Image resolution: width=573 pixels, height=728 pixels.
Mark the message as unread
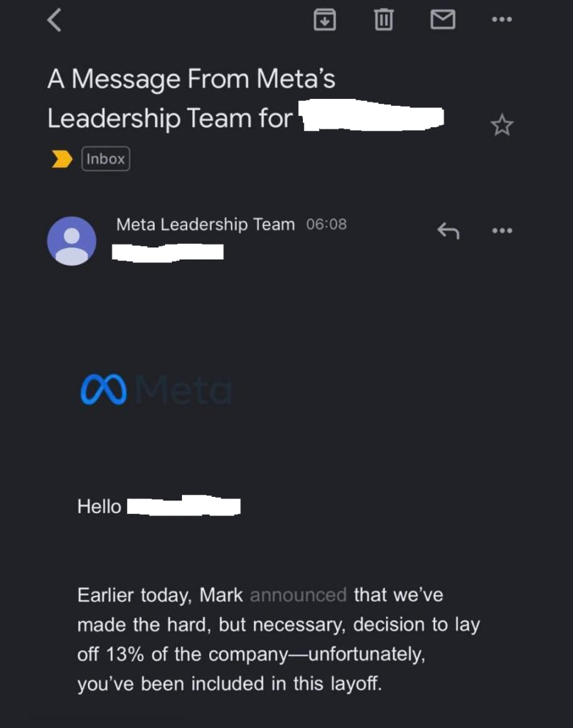(443, 20)
